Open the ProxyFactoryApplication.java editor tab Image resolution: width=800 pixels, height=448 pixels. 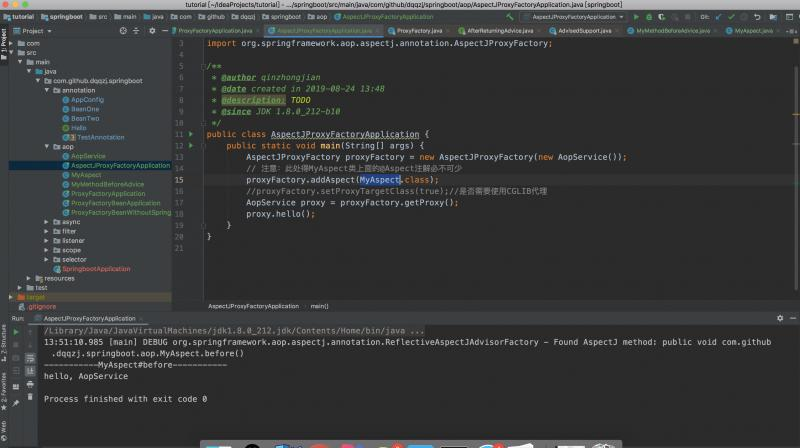[216, 31]
